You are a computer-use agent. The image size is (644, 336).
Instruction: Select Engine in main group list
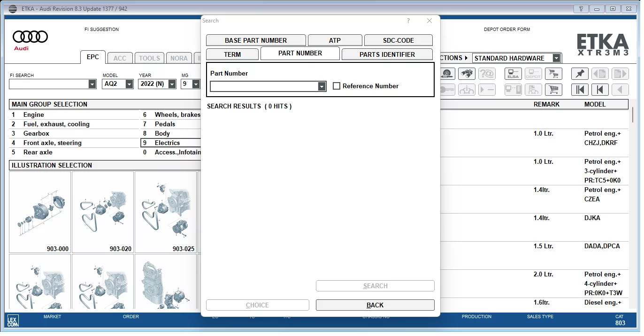pyautogui.click(x=34, y=115)
